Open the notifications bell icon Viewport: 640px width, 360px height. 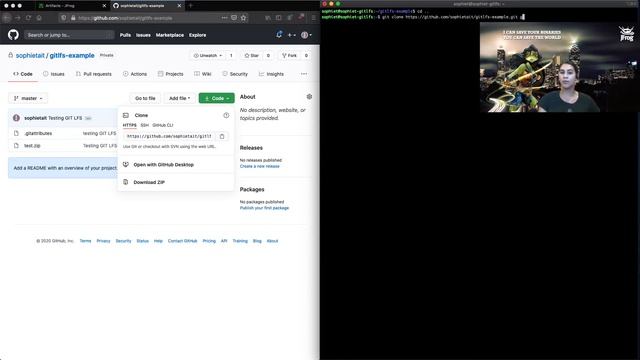[x=279, y=35]
